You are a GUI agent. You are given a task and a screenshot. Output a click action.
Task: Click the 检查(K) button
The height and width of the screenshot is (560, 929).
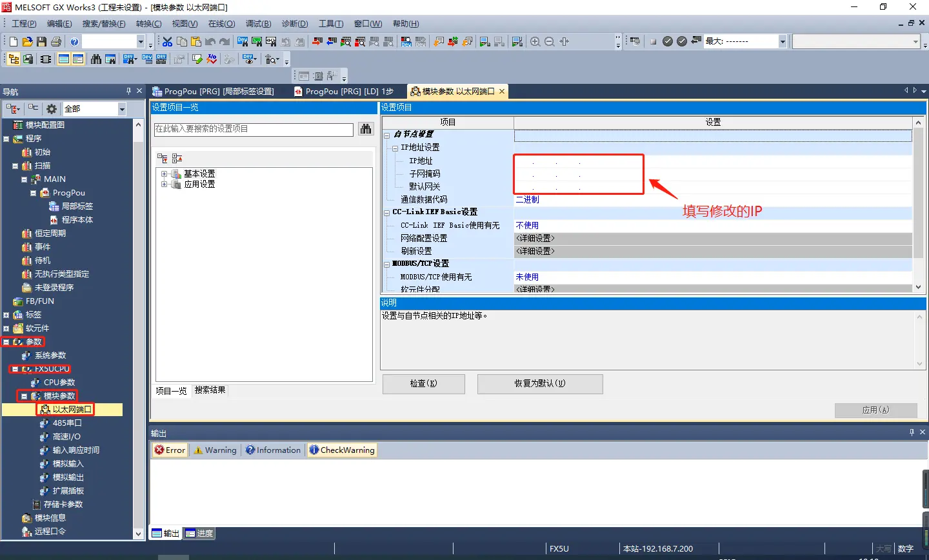pos(424,384)
